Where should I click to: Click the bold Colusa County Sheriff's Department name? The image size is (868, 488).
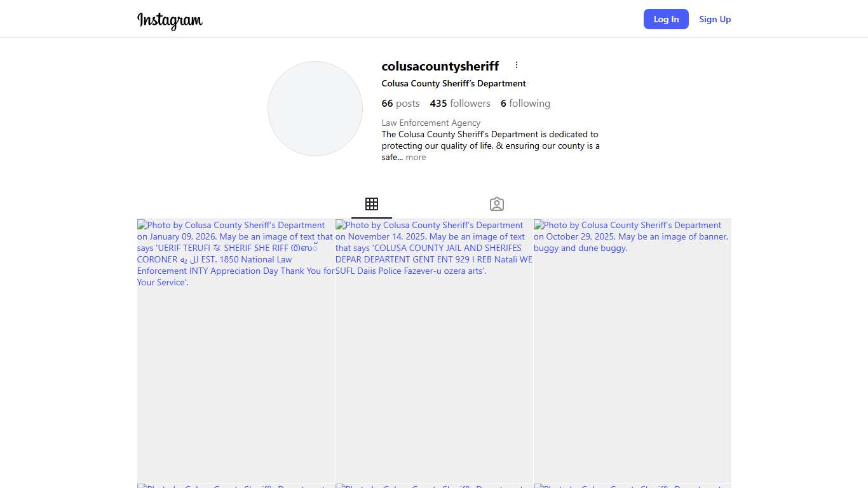click(454, 83)
